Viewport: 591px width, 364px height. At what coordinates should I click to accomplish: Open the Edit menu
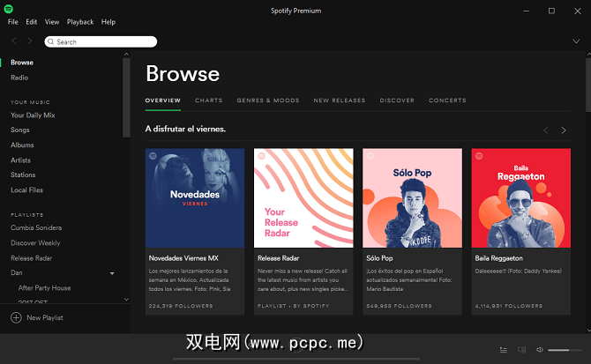(x=31, y=22)
